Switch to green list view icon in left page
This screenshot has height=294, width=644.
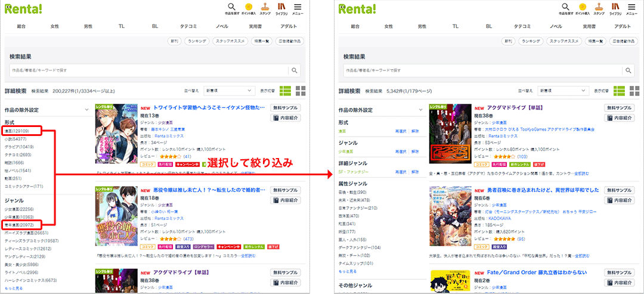pos(286,91)
